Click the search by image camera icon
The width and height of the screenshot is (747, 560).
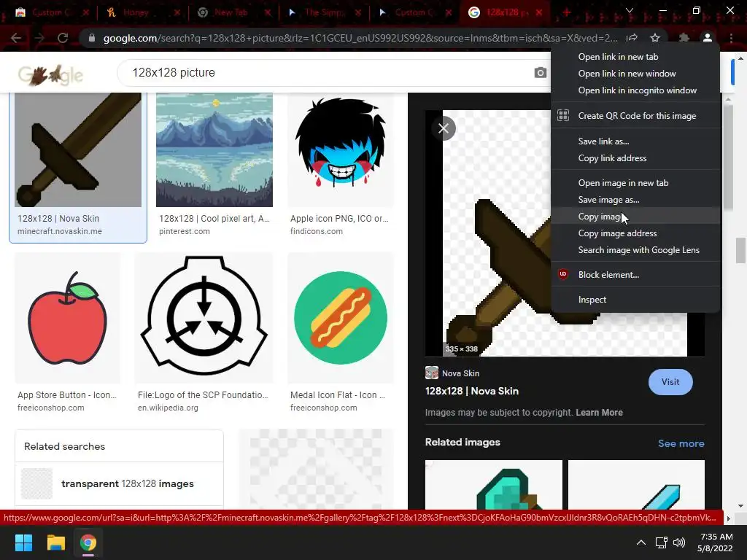540,72
